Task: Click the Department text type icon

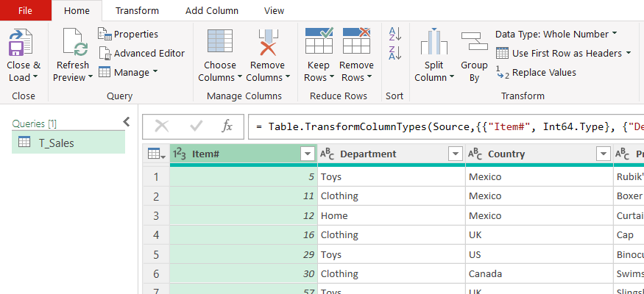Action: point(327,154)
